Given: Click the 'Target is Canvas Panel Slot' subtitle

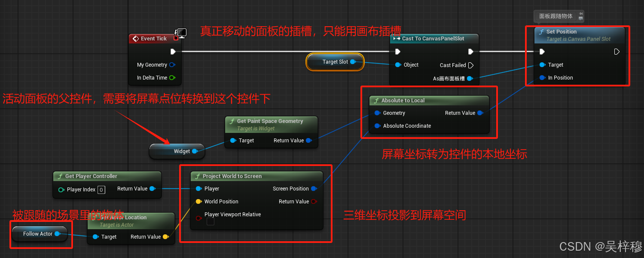Looking at the screenshot, I should click(579, 39).
